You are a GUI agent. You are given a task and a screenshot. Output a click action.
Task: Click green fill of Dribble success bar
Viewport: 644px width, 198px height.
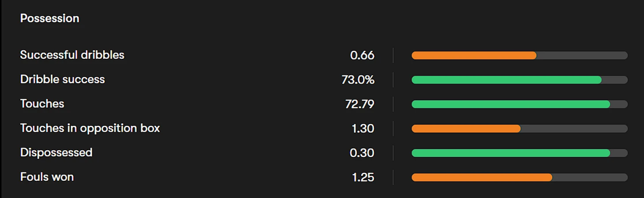pos(507,80)
